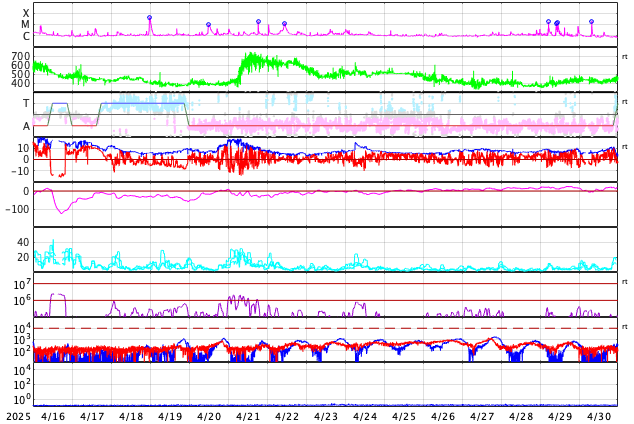Viewport: 634px width, 424px height.
Task: Select the 4/28 date label
Action: tap(521, 416)
